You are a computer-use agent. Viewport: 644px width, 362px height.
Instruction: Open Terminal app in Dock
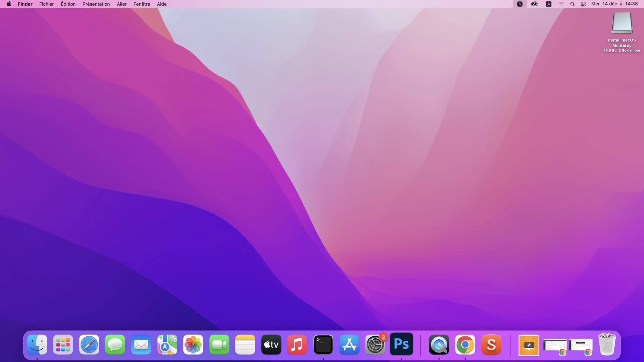(x=323, y=345)
